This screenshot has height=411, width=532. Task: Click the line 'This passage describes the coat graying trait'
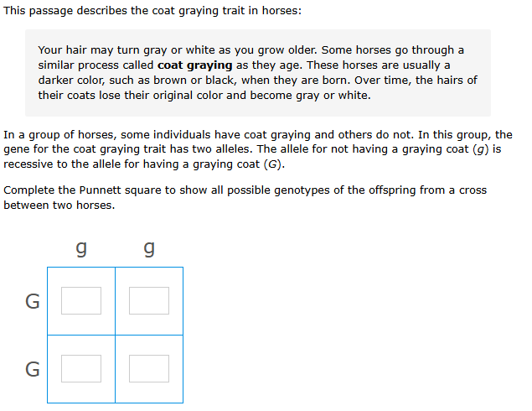tap(152, 11)
